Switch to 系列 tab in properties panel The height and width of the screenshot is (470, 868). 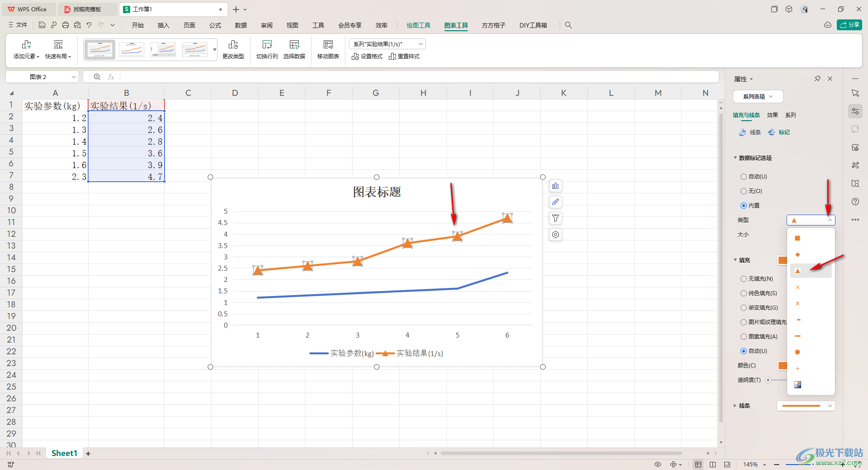pyautogui.click(x=790, y=115)
